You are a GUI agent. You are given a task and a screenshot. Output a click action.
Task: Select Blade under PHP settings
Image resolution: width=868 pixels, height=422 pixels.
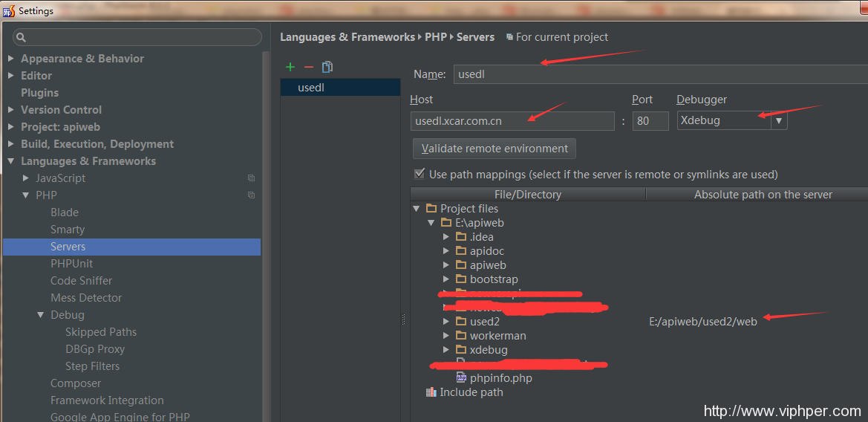(x=64, y=212)
